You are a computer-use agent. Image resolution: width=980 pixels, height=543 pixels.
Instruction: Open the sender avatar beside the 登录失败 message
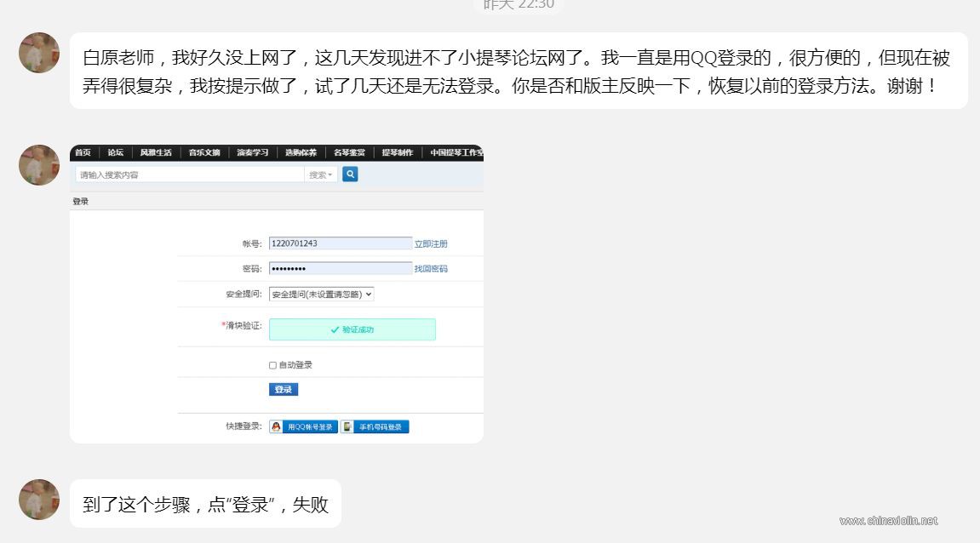(x=39, y=500)
